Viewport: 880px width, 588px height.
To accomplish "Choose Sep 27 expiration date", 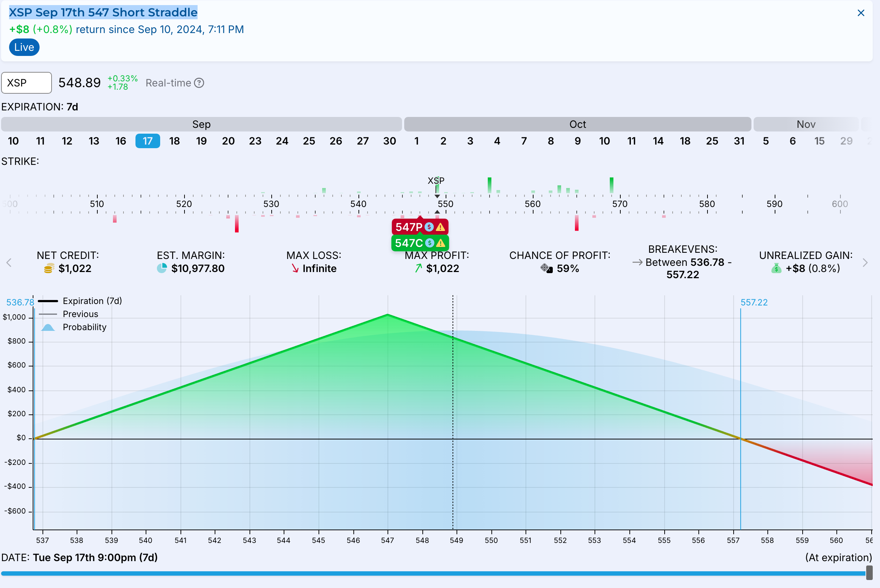I will click(362, 141).
